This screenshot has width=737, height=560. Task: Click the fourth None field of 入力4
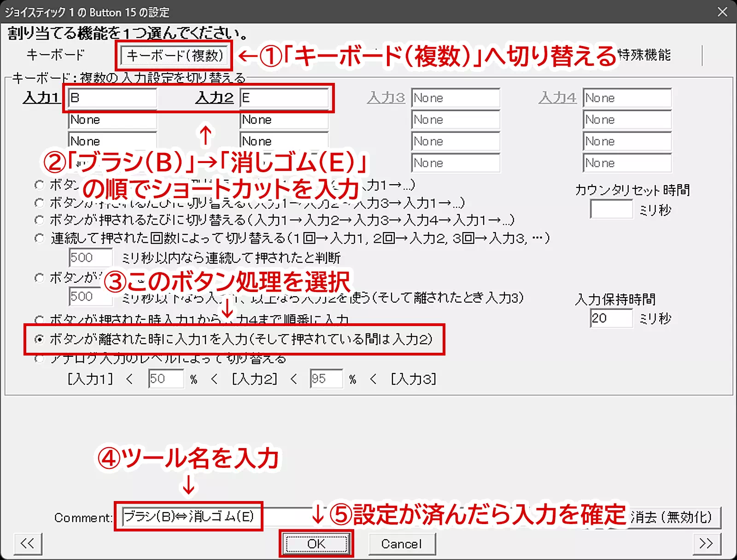(627, 163)
